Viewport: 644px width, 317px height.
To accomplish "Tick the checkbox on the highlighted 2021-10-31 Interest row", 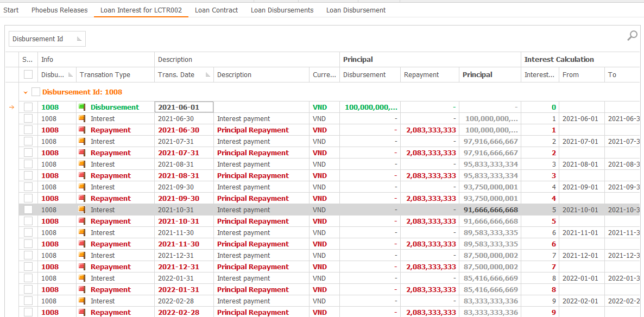I will coord(28,210).
